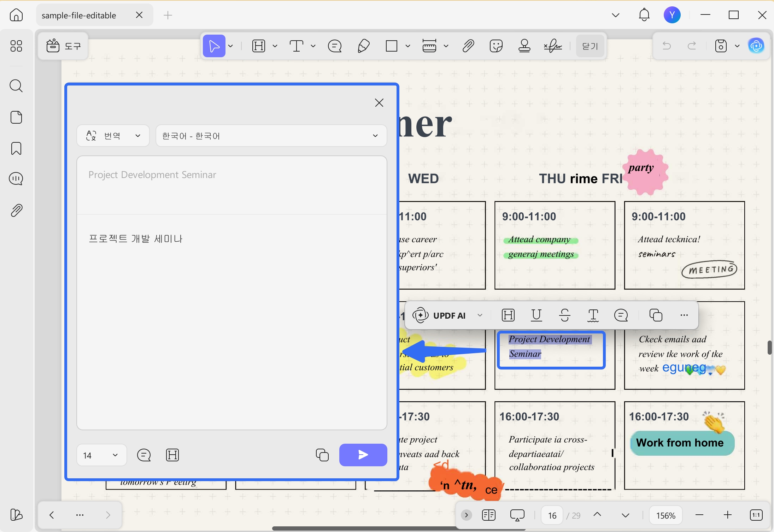Image resolution: width=774 pixels, height=532 pixels.
Task: Expand the shape tool dropdown arrow
Action: [408, 46]
